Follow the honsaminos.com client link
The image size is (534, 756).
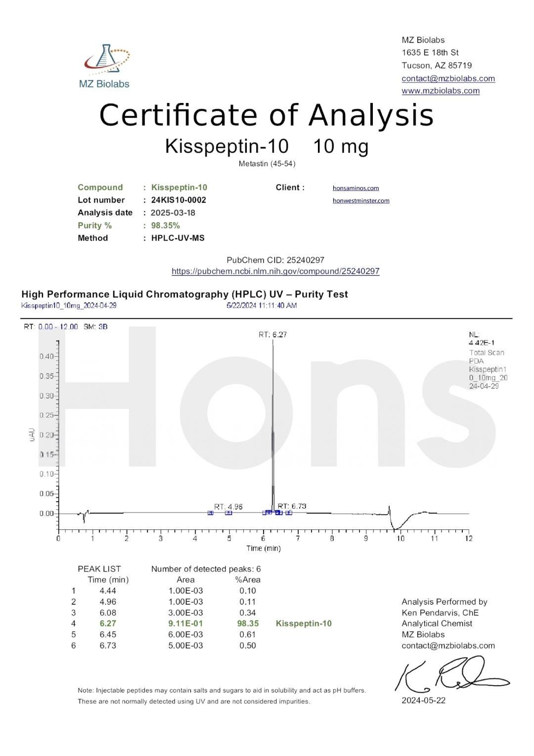tap(356, 188)
